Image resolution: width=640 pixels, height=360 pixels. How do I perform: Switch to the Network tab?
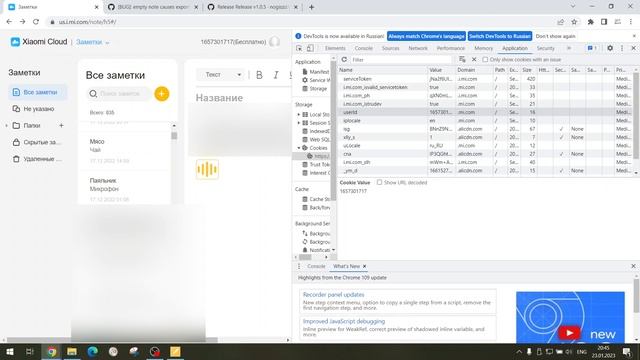pyautogui.click(x=418, y=48)
